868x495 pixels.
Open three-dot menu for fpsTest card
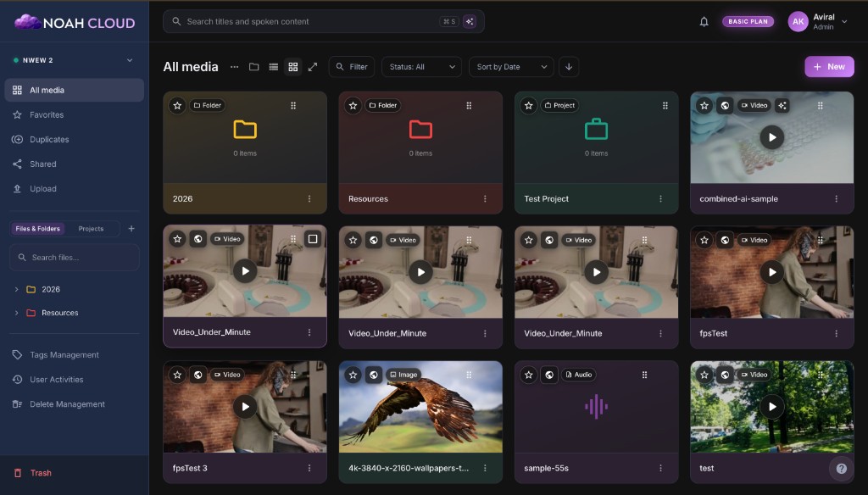click(x=836, y=333)
